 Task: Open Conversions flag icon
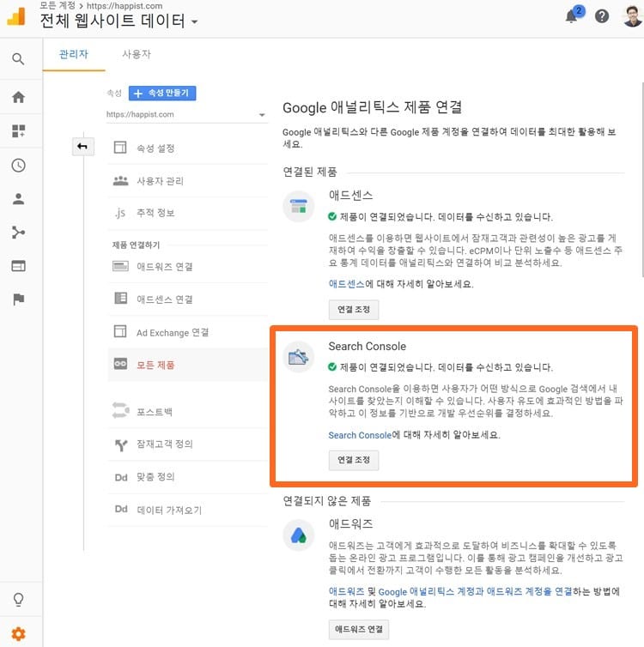18,299
